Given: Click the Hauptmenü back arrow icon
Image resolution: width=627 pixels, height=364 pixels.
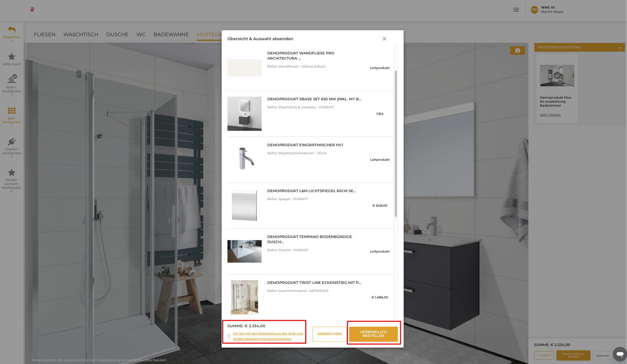Looking at the screenshot, I should click(x=12, y=29).
